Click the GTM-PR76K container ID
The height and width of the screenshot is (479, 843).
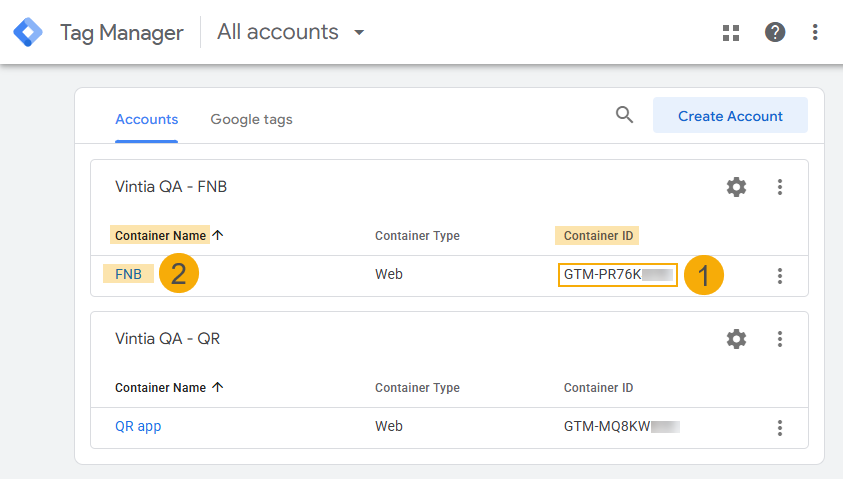click(x=618, y=275)
